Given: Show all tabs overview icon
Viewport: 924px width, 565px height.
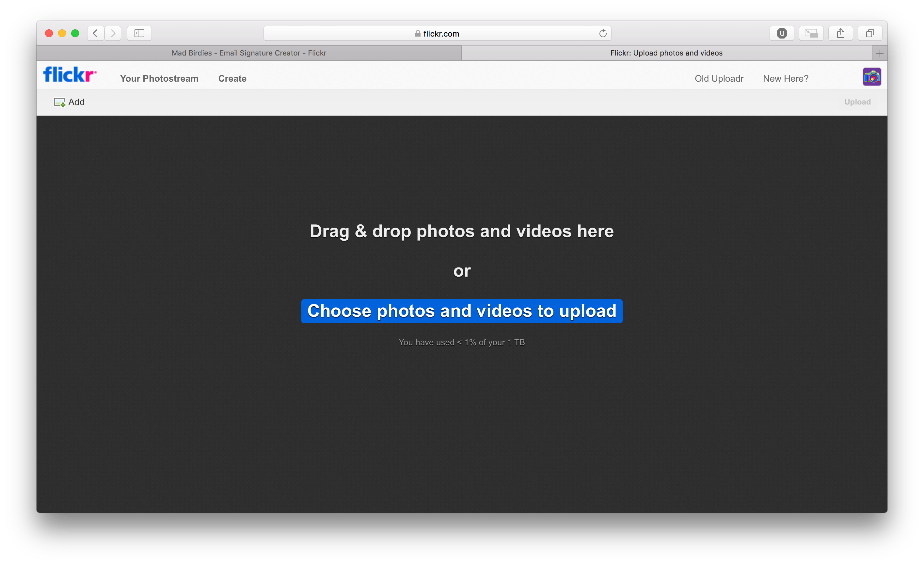Looking at the screenshot, I should pos(869,33).
